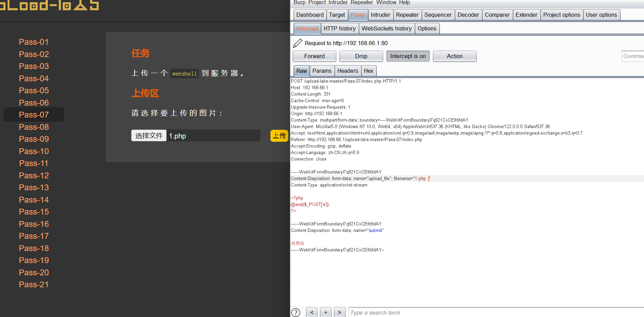644x317 pixels.
Task: Open Pass-09 in the sidebar
Action: click(34, 139)
